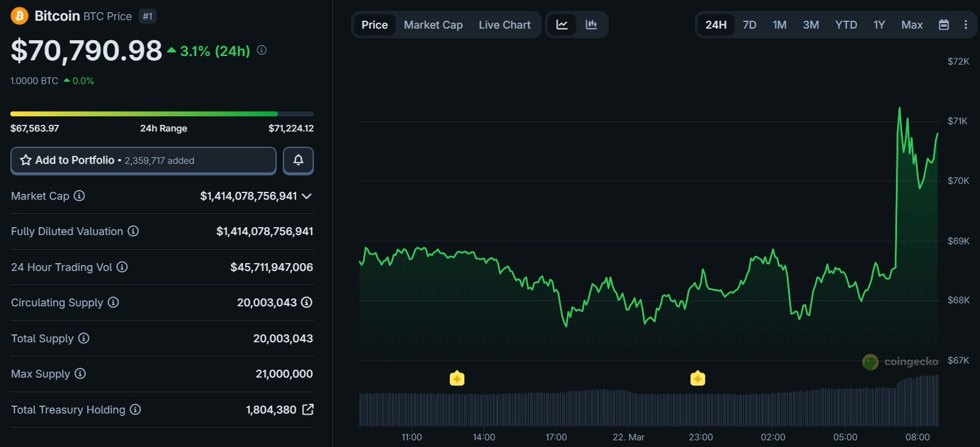
Task: Open Total Treasury Holding external link icon
Action: [x=308, y=409]
